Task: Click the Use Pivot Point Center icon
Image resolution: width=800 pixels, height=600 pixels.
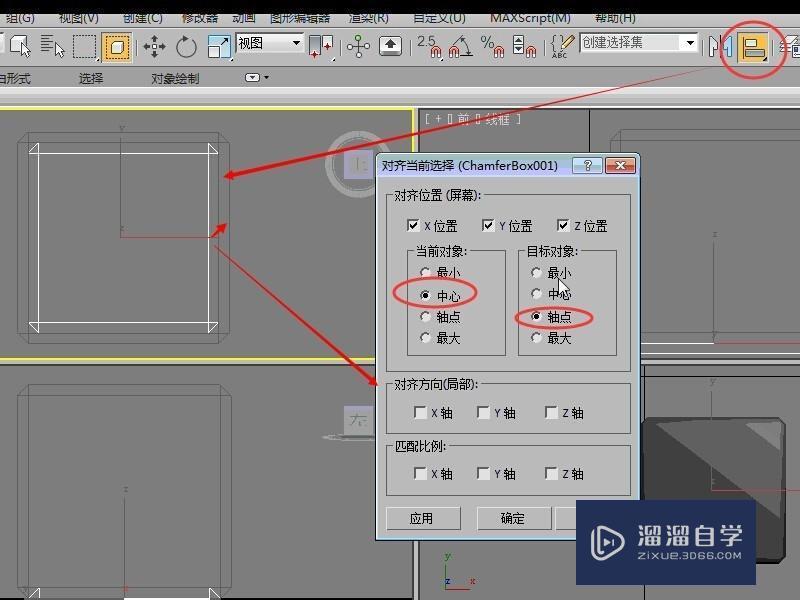Action: pos(321,46)
